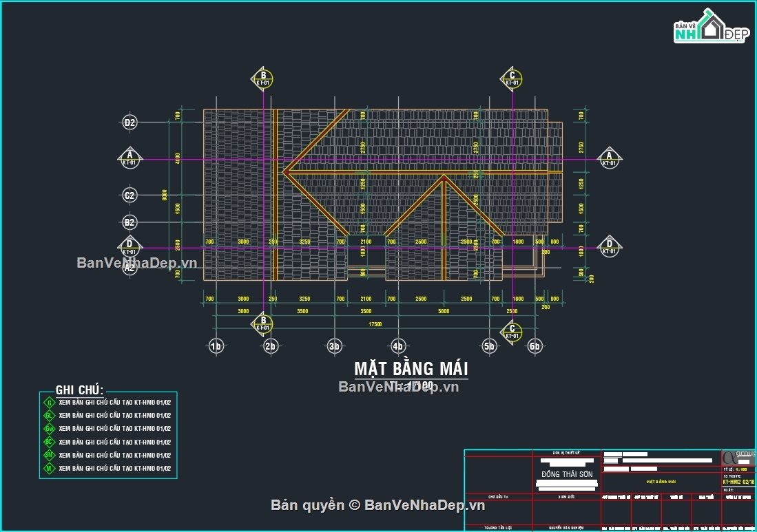Click the left section marker A KT-01
This screenshot has width=757, height=532.
point(129,158)
